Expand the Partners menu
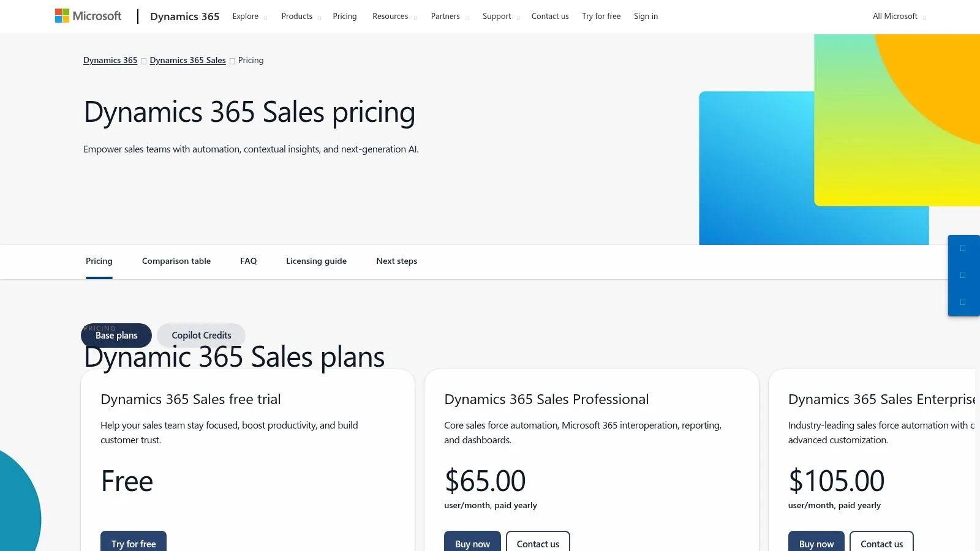This screenshot has width=980, height=551. click(450, 17)
